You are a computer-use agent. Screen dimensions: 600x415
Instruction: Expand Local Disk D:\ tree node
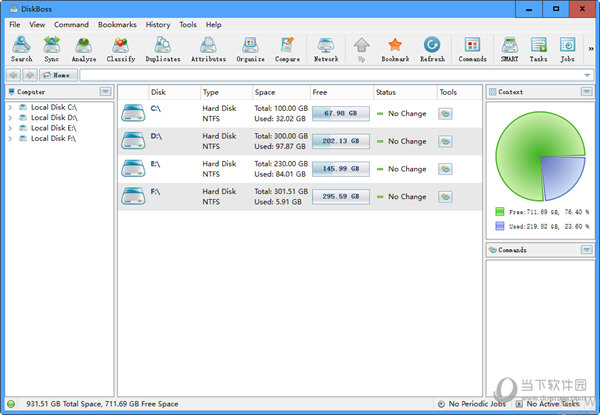coord(10,118)
